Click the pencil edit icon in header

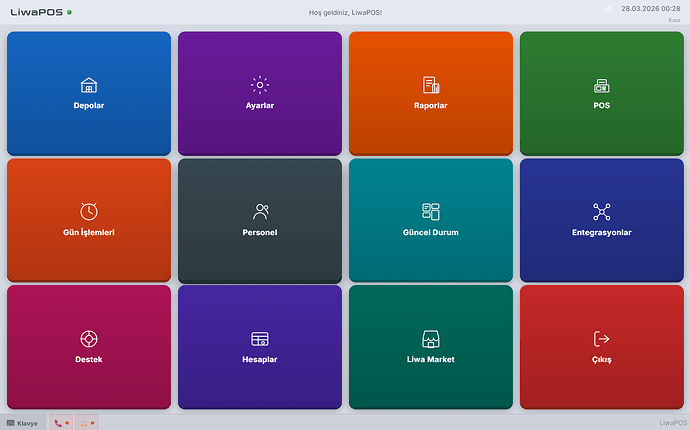(x=609, y=9)
